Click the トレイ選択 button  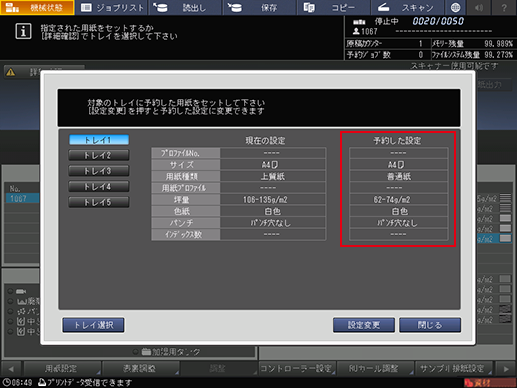[x=94, y=325]
